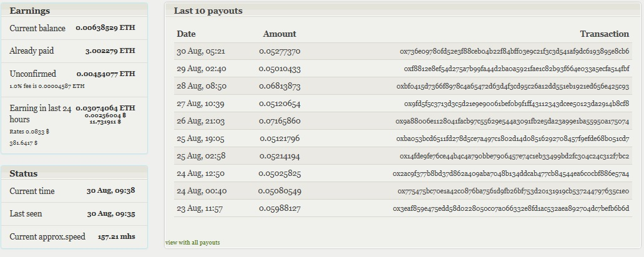
Task: Click the 'view with all payouts' link
Action: (192, 242)
